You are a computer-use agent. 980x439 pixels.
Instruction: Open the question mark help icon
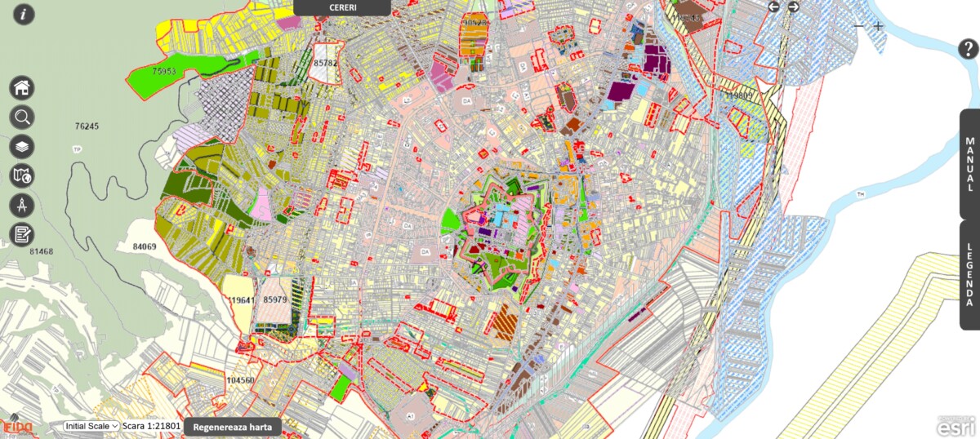pyautogui.click(x=969, y=49)
